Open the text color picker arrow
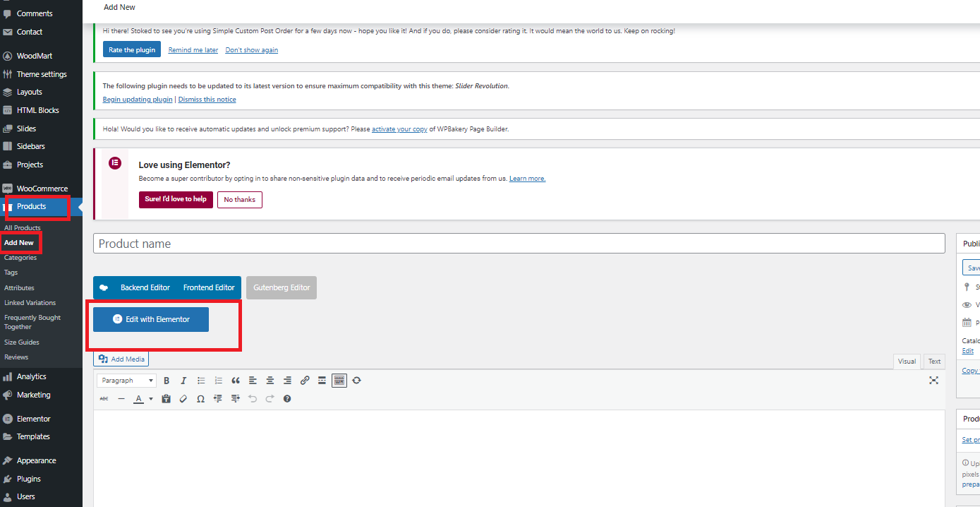The image size is (980, 507). (x=150, y=399)
